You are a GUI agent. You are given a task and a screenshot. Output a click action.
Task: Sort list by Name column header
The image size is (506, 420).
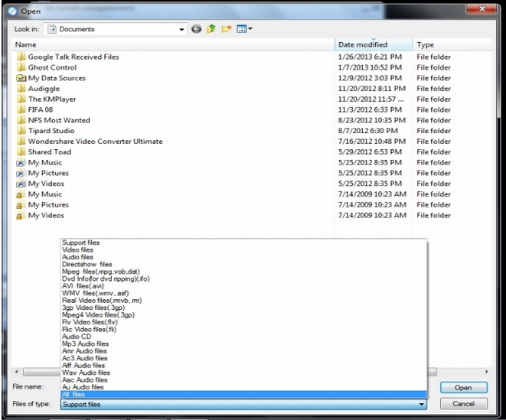(26, 45)
